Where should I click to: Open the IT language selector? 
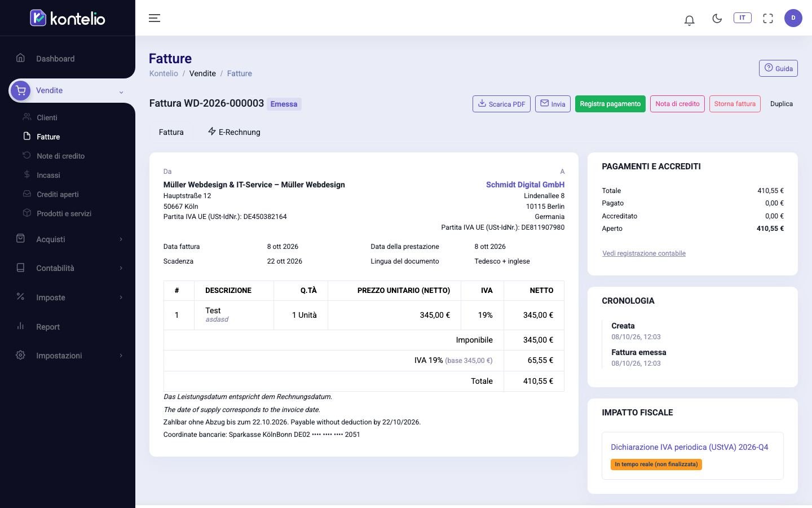(742, 17)
